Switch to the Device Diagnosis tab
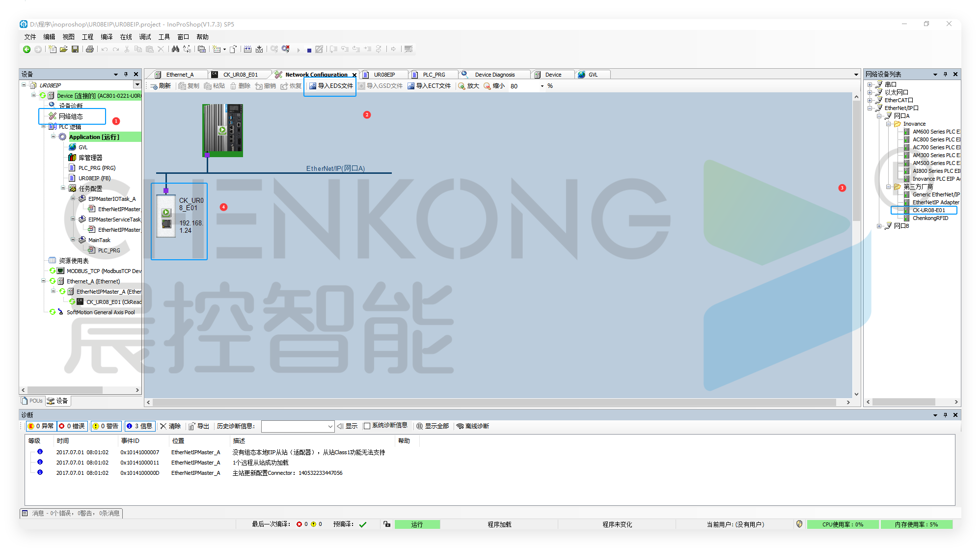 pyautogui.click(x=494, y=75)
